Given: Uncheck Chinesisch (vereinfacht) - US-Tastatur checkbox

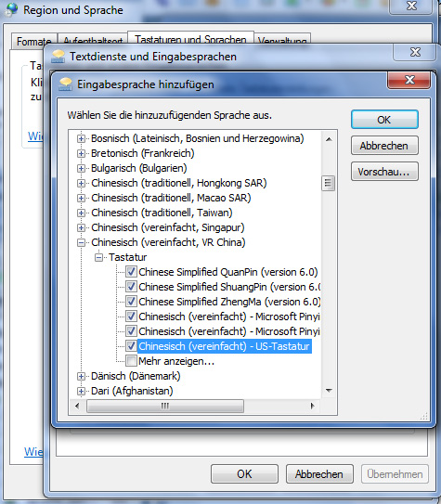Looking at the screenshot, I should (131, 346).
